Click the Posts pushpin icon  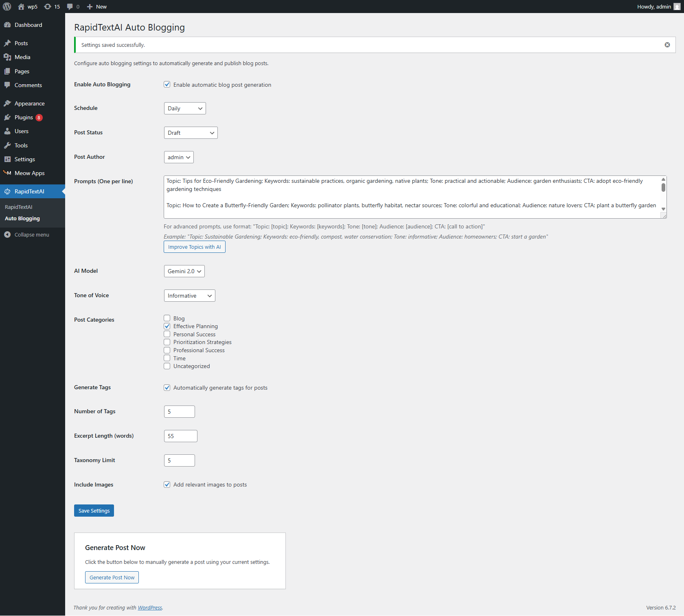click(x=7, y=43)
